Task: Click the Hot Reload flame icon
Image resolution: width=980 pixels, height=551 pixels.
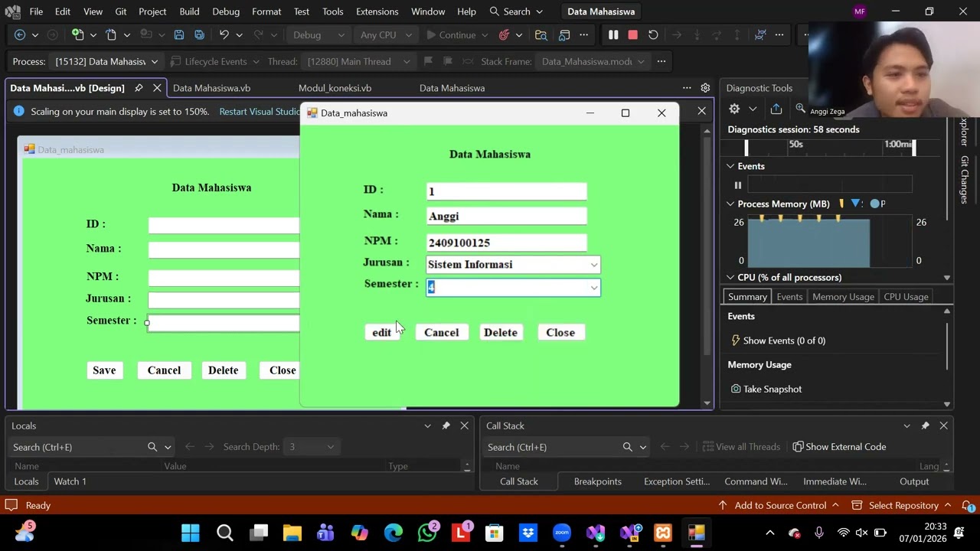Action: [504, 34]
